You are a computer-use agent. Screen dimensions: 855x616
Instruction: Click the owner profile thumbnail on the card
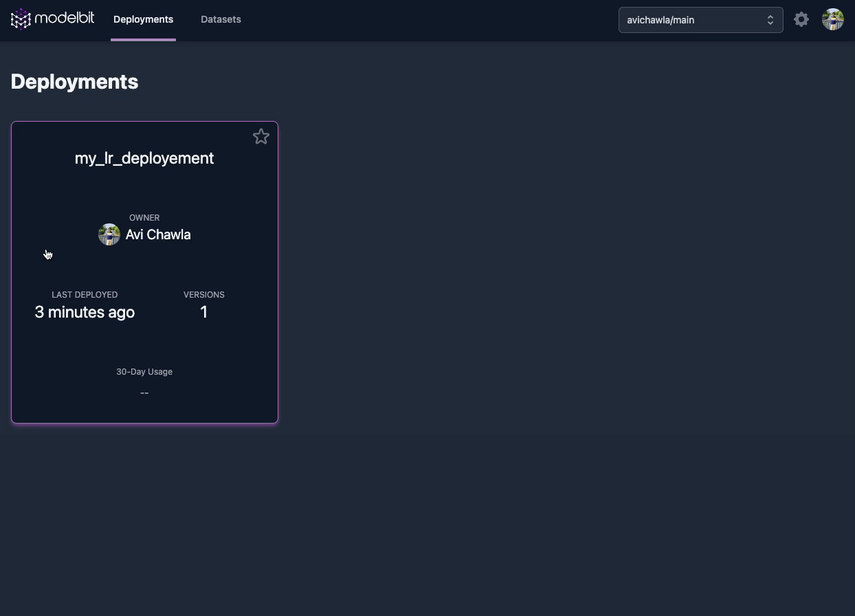(109, 234)
